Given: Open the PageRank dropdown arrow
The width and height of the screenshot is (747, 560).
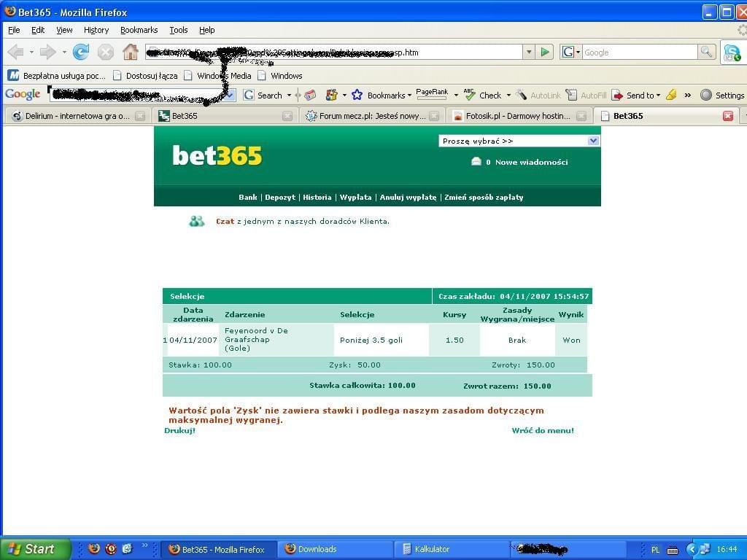Looking at the screenshot, I should [x=456, y=96].
